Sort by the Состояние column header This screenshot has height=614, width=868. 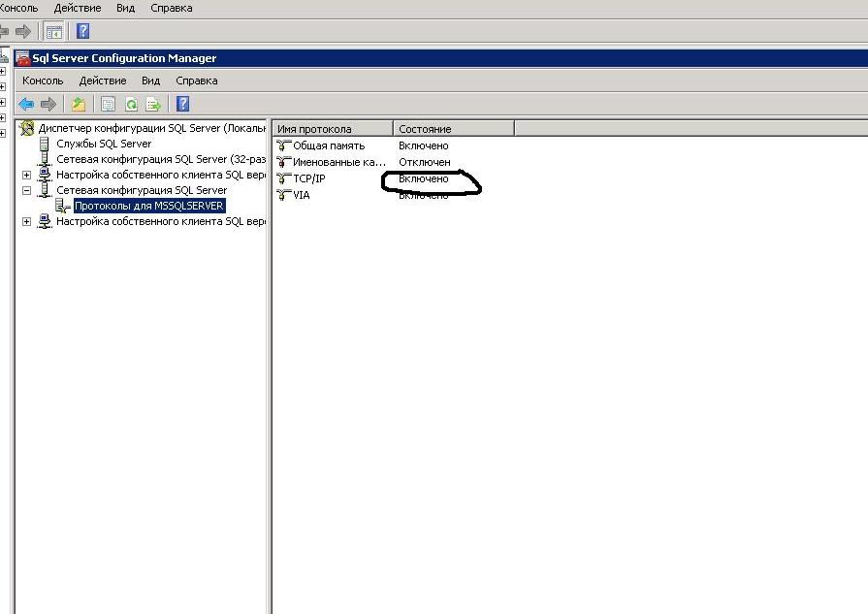[454, 129]
